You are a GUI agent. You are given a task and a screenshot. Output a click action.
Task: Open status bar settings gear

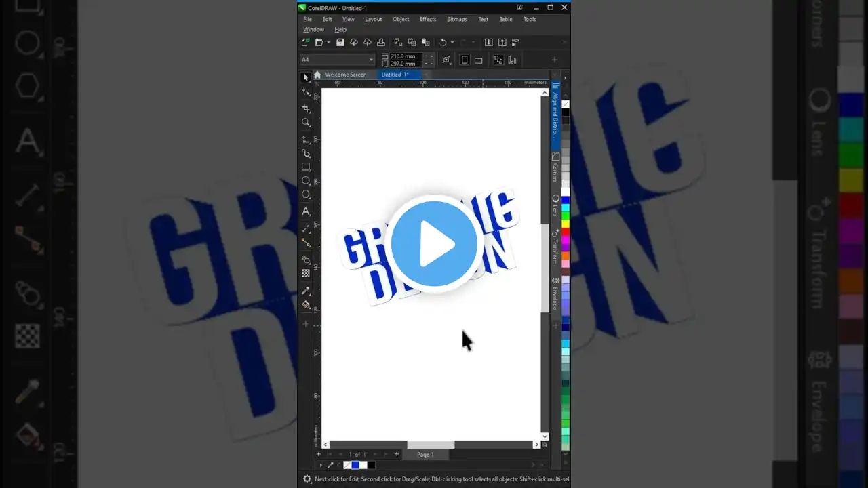307,479
